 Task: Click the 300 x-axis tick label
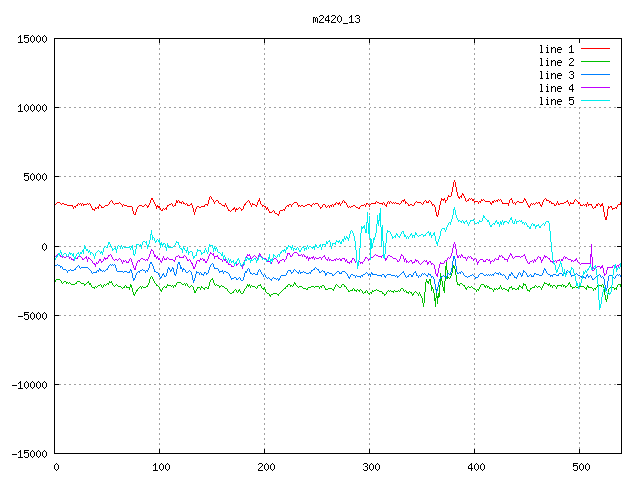point(370,467)
